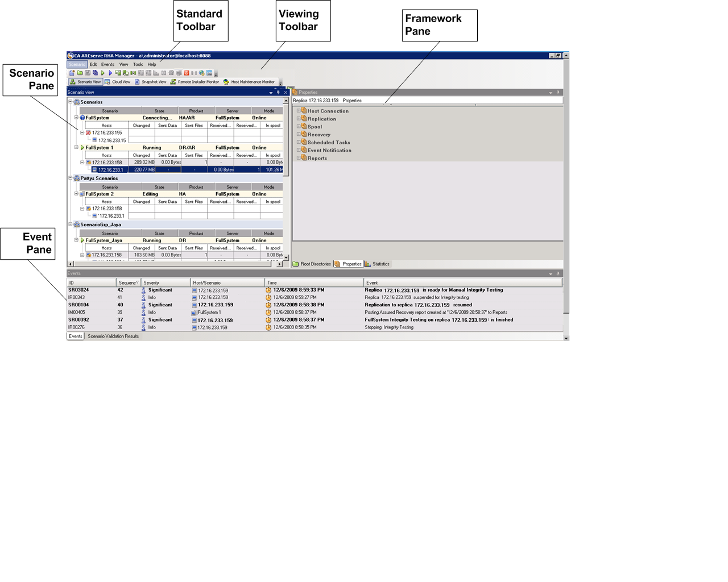Expand the Host Connection properties
This screenshot has width=728, height=582.
298,111
